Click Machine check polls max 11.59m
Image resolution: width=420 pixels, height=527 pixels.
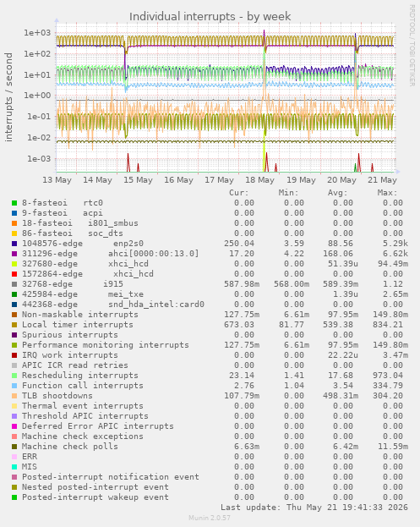(393, 447)
